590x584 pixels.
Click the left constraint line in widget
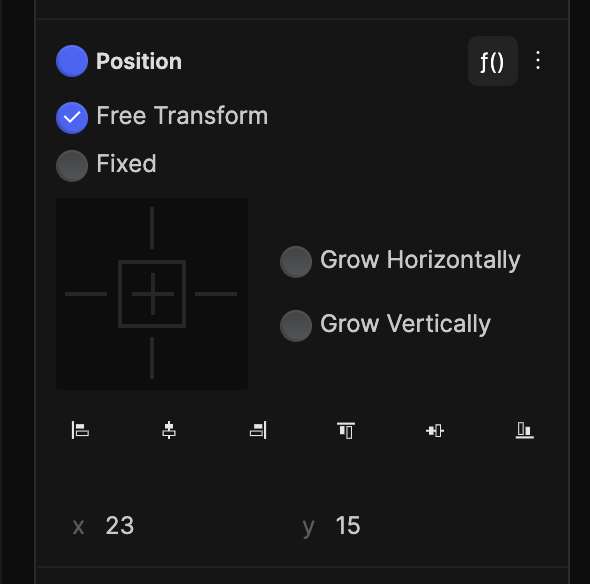pos(86,294)
